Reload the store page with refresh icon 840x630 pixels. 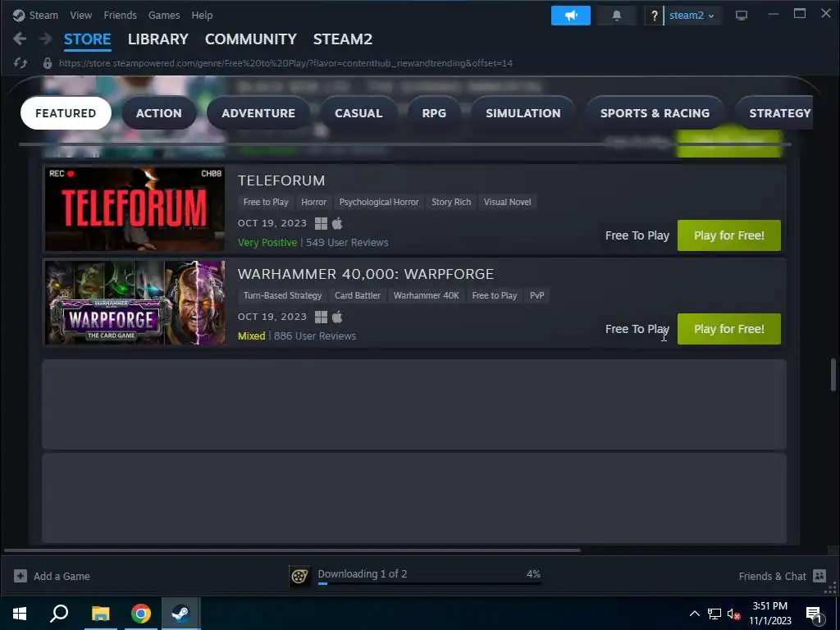pyautogui.click(x=21, y=63)
